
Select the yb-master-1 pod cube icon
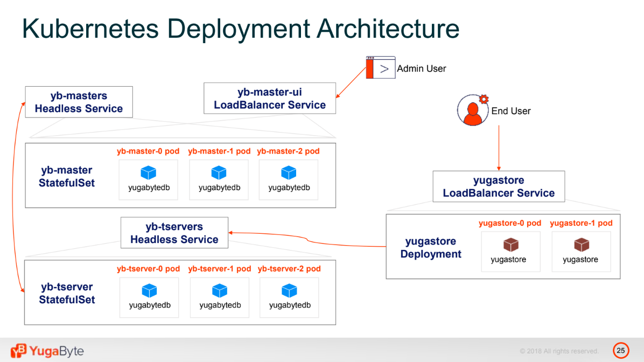tap(219, 172)
